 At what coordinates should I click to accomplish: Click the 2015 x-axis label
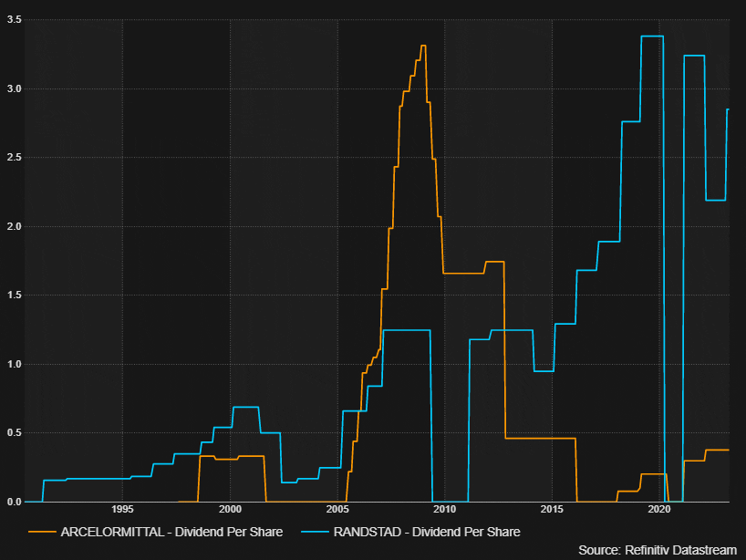pos(552,510)
